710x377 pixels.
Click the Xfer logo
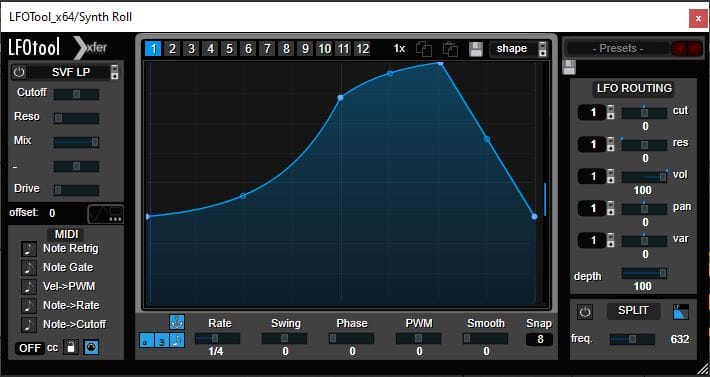pyautogui.click(x=91, y=48)
